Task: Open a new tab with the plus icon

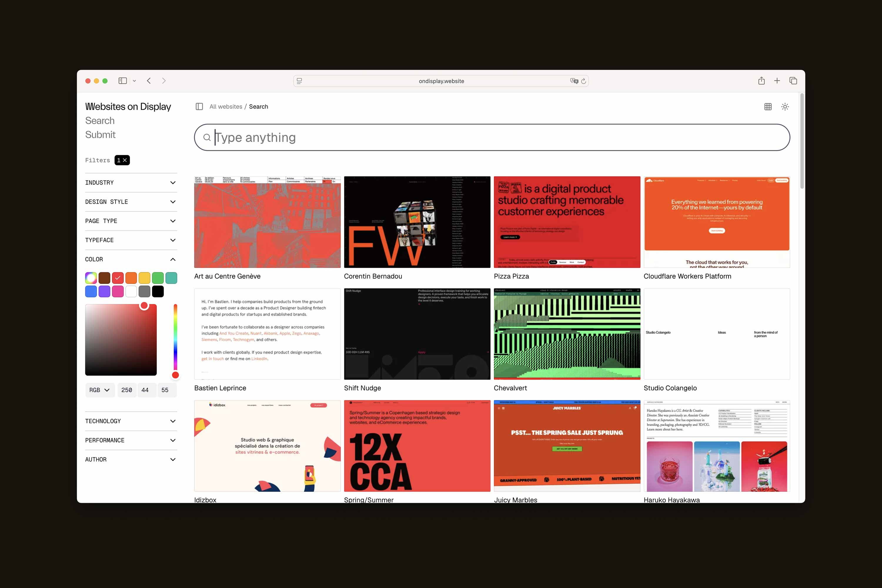Action: tap(777, 81)
